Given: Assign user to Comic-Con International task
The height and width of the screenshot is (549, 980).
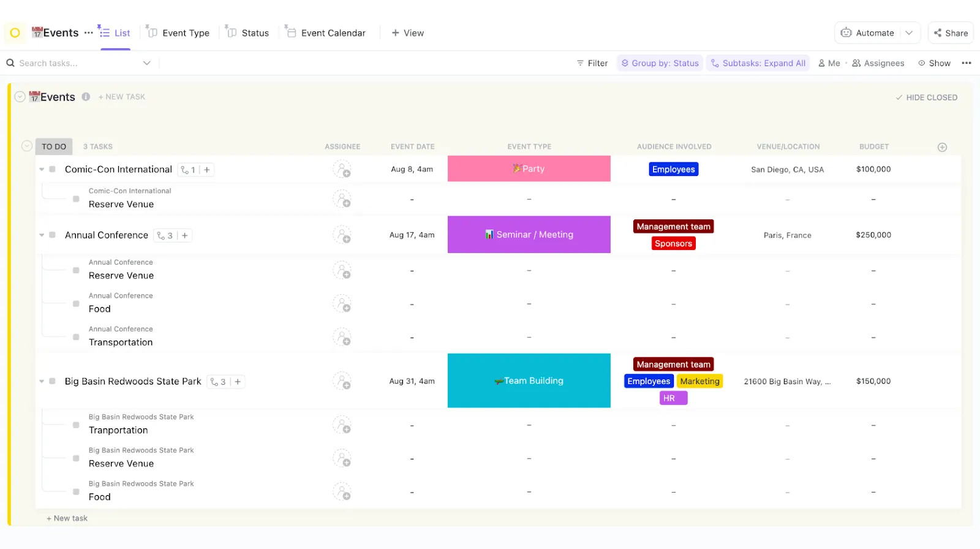Looking at the screenshot, I should 342,169.
